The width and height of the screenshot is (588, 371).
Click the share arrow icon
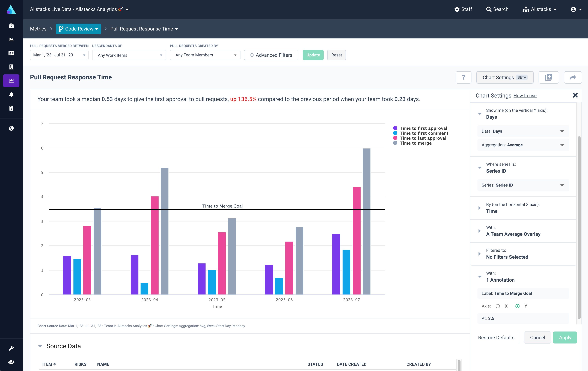click(573, 77)
